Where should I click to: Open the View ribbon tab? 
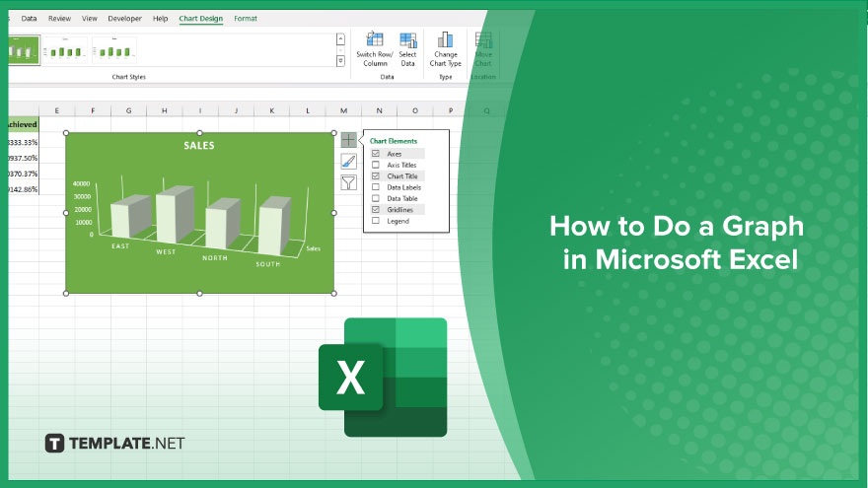89,19
